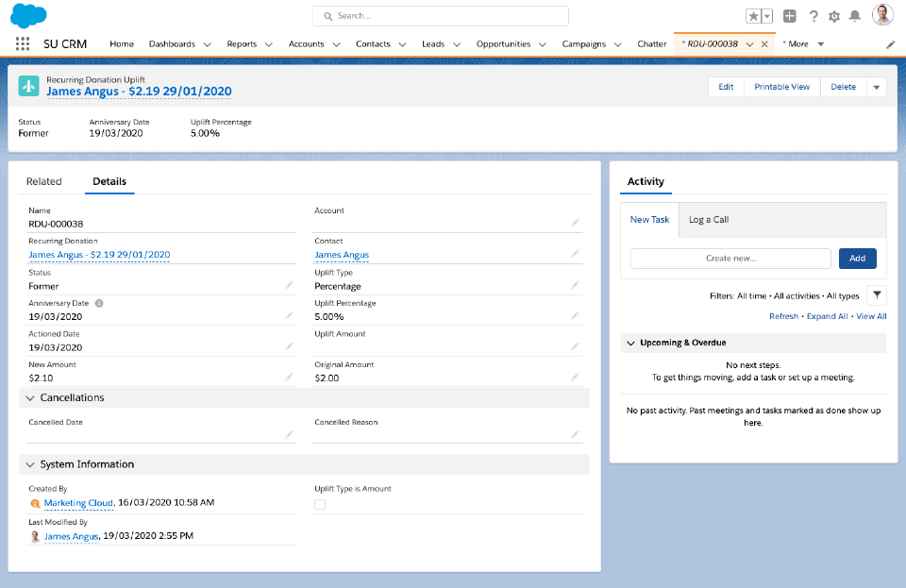Select the Log a Call tab
Viewport: 906px width, 588px height.
pyautogui.click(x=709, y=220)
